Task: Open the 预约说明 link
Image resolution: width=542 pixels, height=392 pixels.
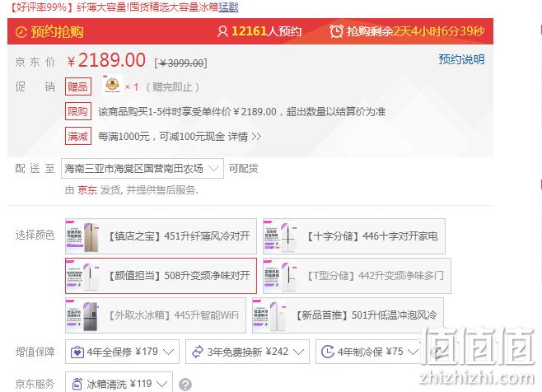Action: coord(461,59)
